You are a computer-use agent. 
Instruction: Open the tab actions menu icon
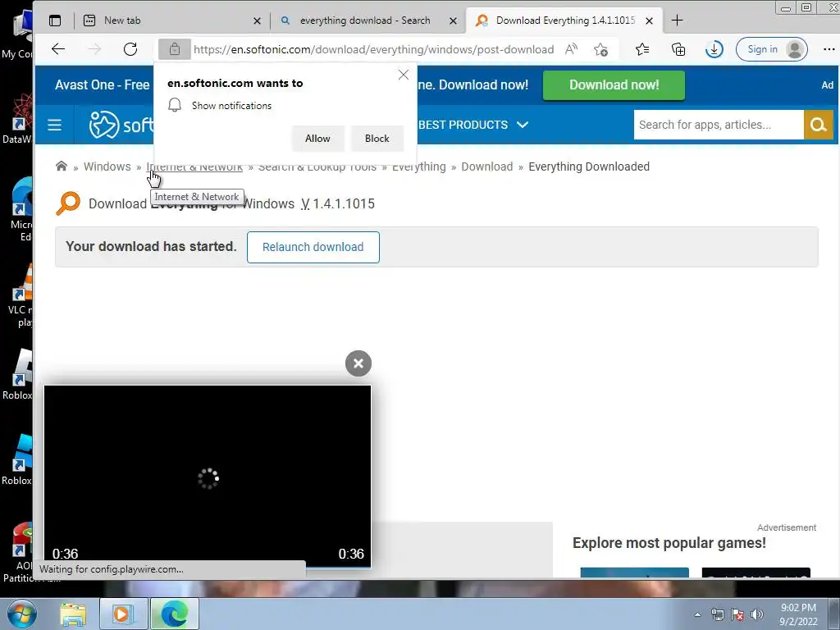[55, 21]
